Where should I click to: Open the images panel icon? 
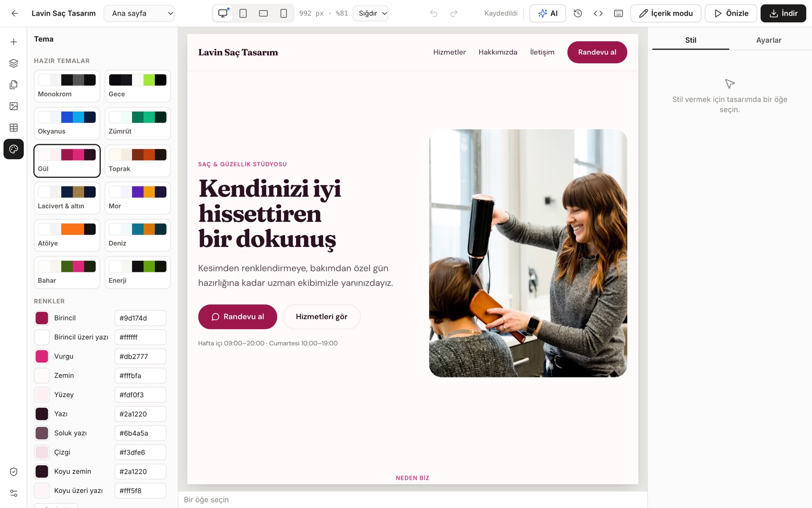coord(14,106)
